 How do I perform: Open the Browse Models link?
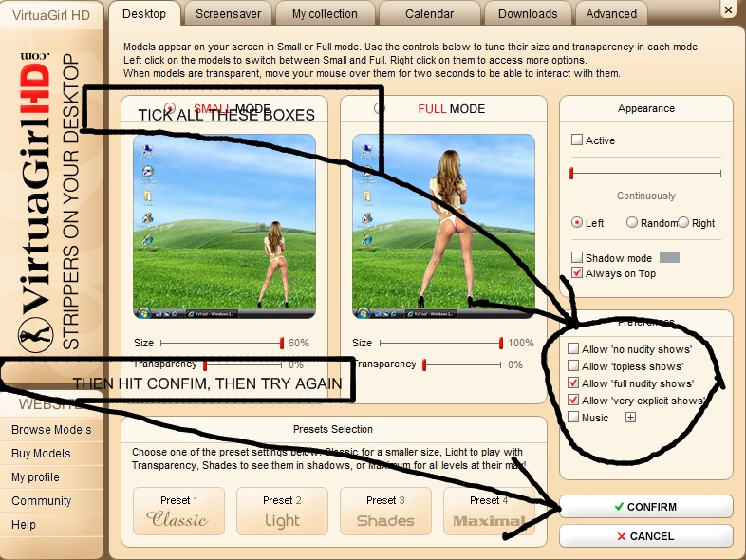[51, 430]
